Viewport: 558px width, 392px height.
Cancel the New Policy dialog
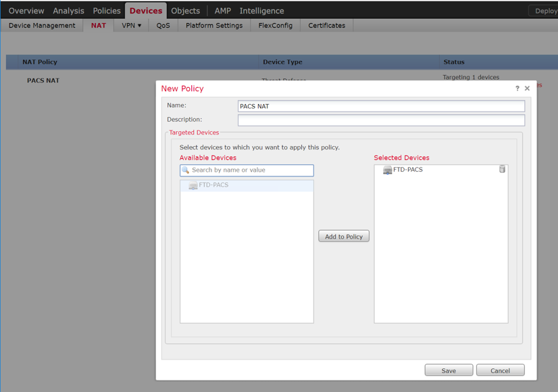tap(500, 370)
